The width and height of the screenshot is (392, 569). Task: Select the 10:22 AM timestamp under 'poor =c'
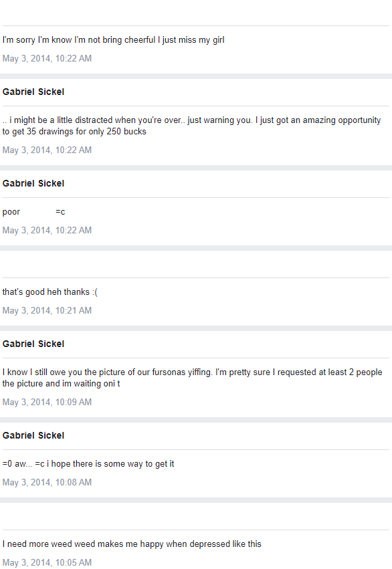point(47,231)
